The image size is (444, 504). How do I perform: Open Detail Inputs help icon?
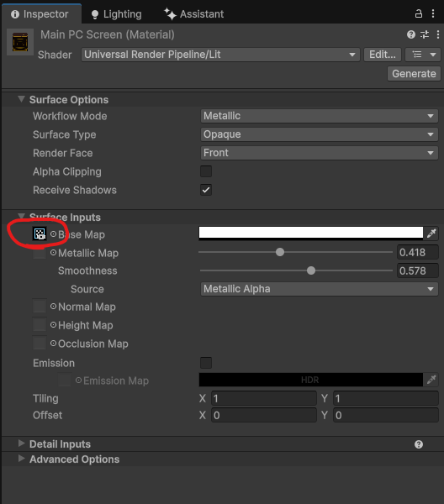419,444
